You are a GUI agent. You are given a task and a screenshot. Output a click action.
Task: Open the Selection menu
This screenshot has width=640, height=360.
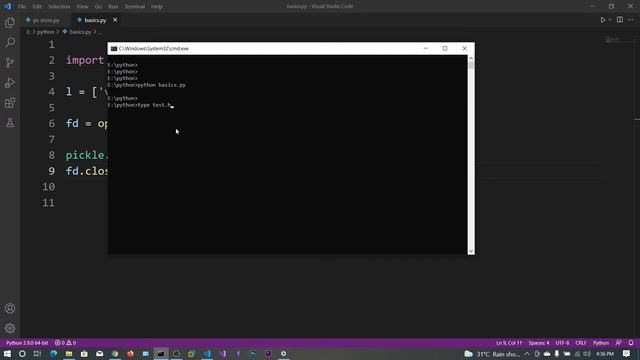59,7
